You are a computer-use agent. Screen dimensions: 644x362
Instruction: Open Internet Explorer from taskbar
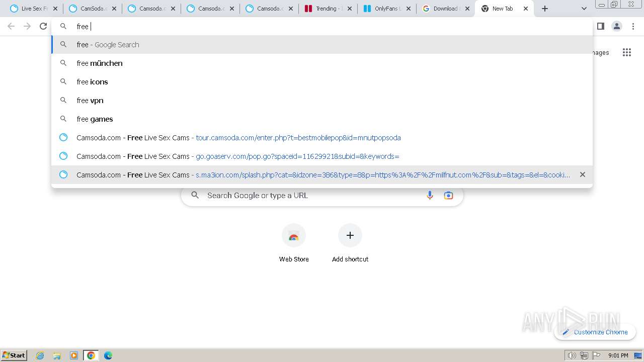pyautogui.click(x=40, y=355)
